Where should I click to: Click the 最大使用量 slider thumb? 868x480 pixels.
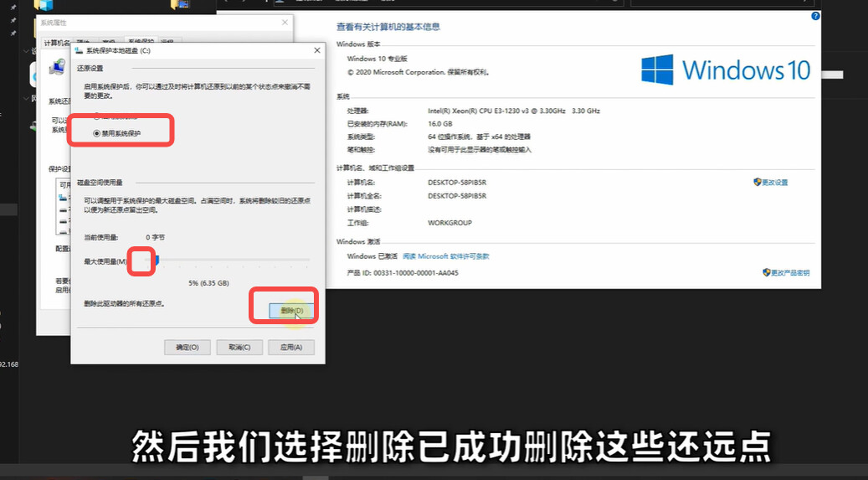pos(157,260)
